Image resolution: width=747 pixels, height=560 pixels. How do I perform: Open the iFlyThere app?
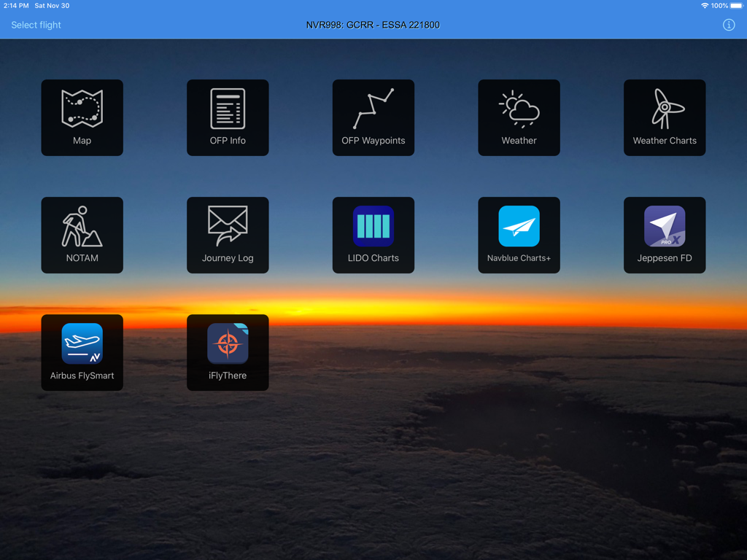(x=228, y=352)
